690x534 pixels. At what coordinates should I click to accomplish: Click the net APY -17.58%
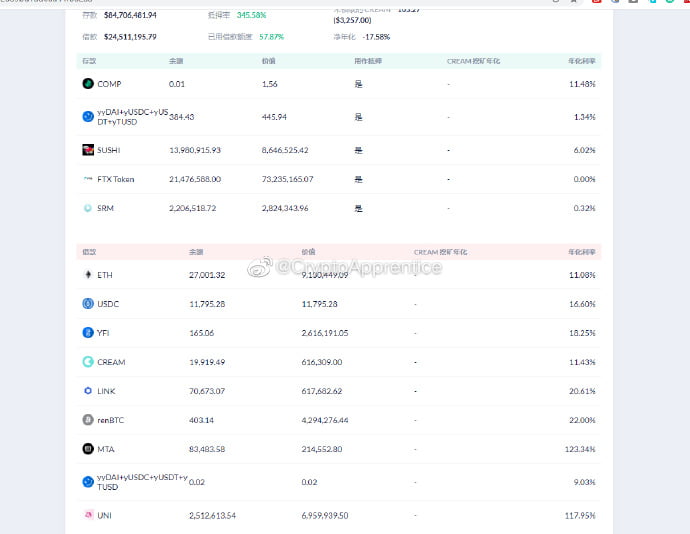tap(376, 37)
